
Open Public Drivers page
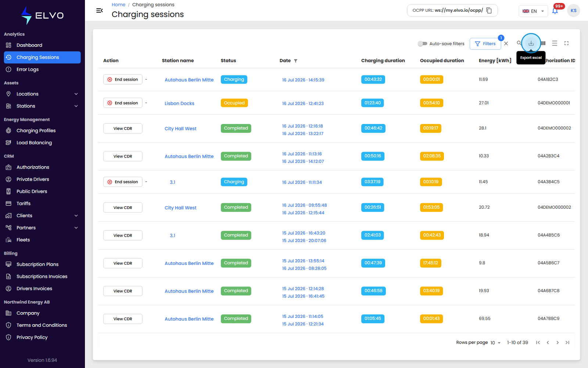pyautogui.click(x=42, y=191)
